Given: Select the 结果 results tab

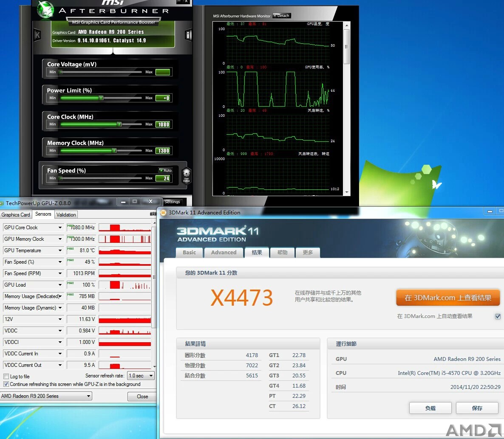Looking at the screenshot, I should click(x=257, y=253).
